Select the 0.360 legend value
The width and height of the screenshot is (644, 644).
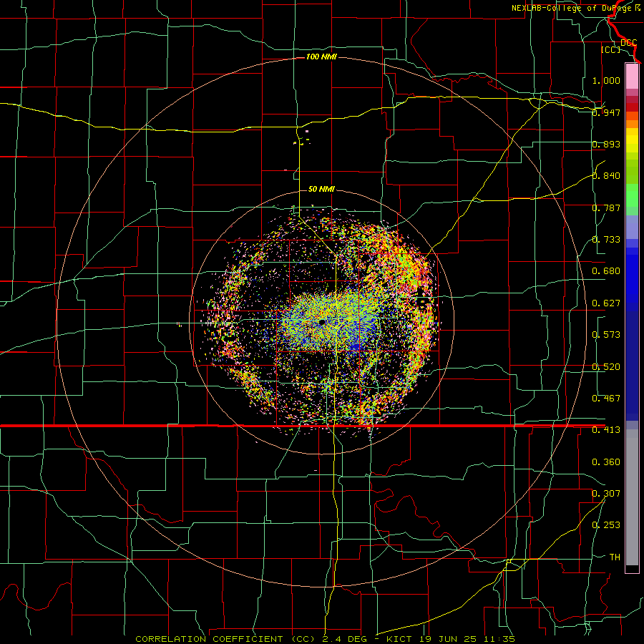point(606,462)
